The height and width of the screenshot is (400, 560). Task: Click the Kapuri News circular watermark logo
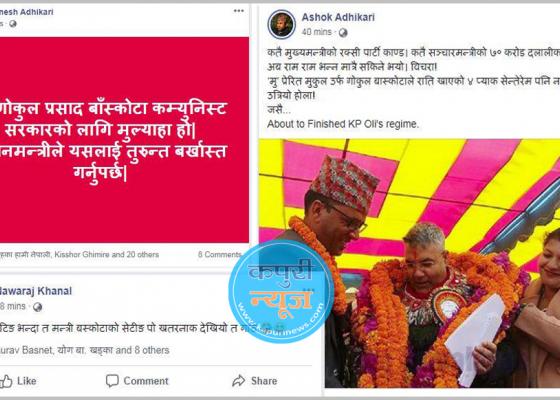tap(281, 291)
